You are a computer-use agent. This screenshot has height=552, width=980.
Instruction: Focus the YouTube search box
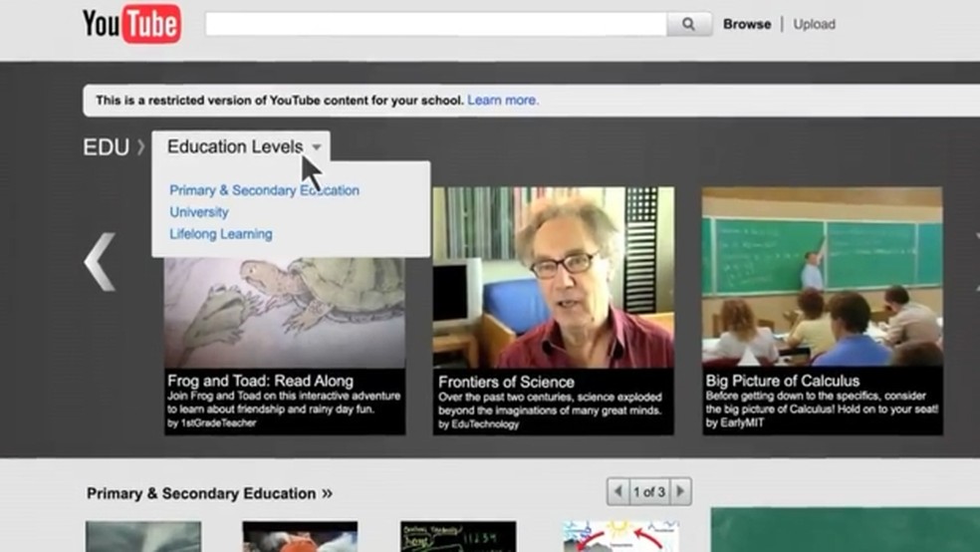pyautogui.click(x=436, y=24)
